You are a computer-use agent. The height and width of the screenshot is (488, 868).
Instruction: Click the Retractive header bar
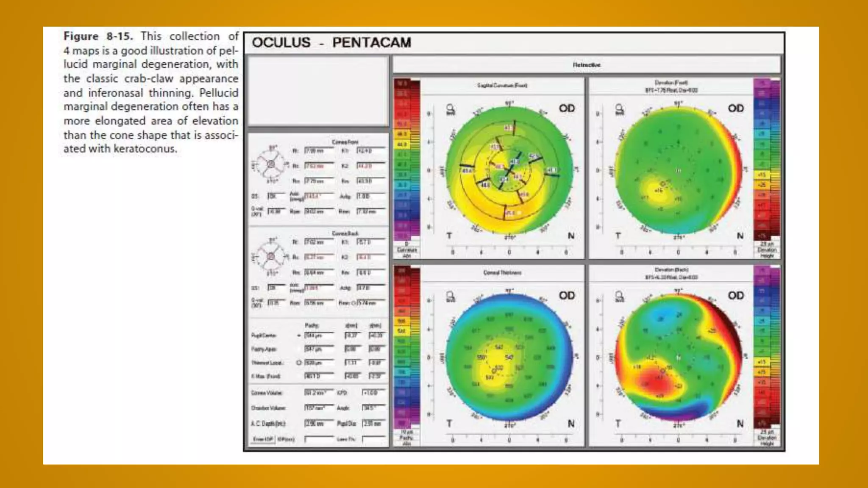[x=586, y=65]
